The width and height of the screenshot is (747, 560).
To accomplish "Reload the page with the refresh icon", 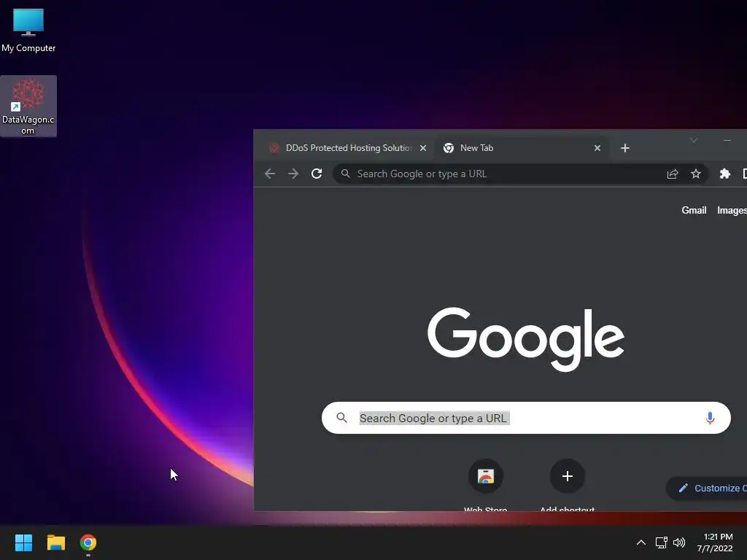I will point(317,174).
